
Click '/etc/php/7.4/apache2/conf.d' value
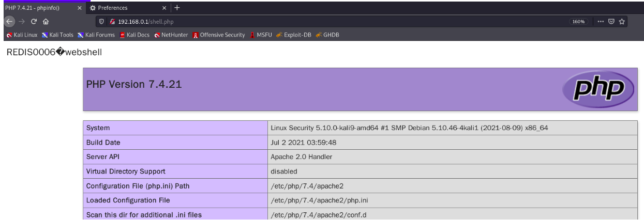[318, 214]
